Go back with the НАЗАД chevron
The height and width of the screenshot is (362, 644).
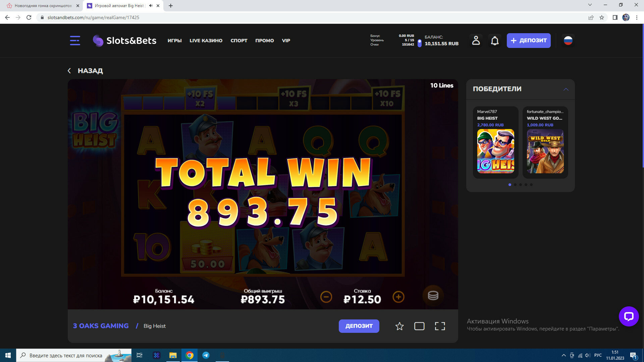pos(69,71)
